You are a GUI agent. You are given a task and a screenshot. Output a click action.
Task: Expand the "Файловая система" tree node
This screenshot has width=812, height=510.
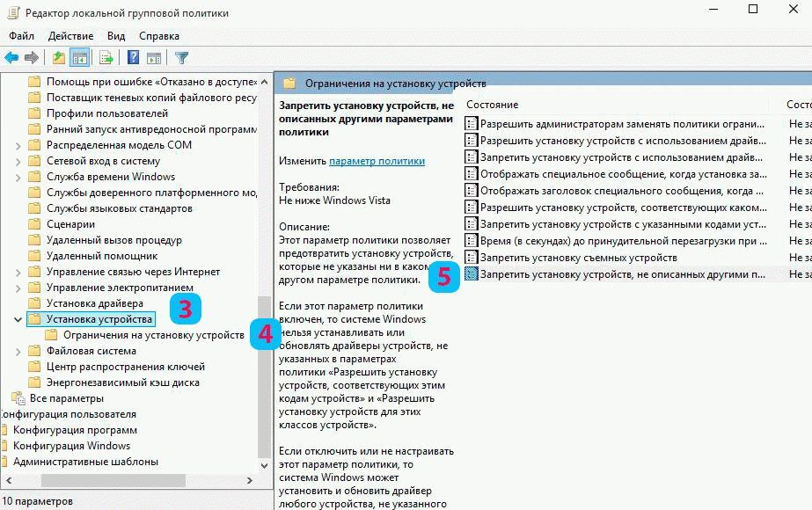point(18,351)
